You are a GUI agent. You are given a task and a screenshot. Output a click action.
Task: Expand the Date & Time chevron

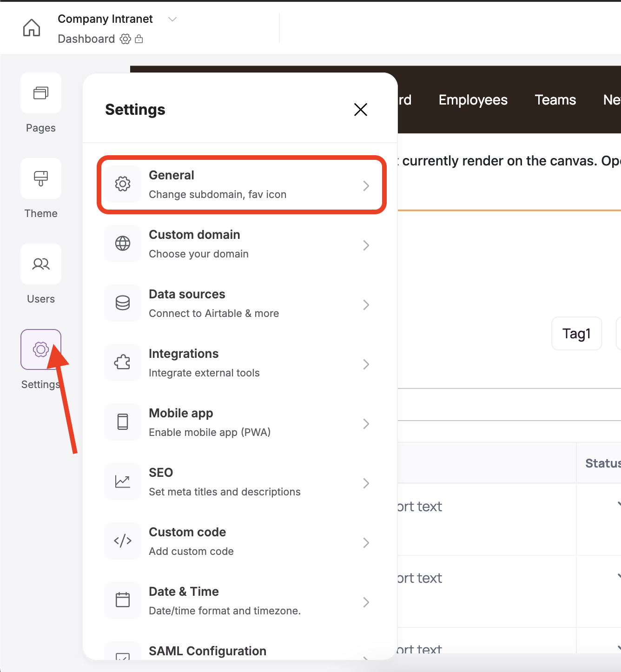click(x=366, y=602)
